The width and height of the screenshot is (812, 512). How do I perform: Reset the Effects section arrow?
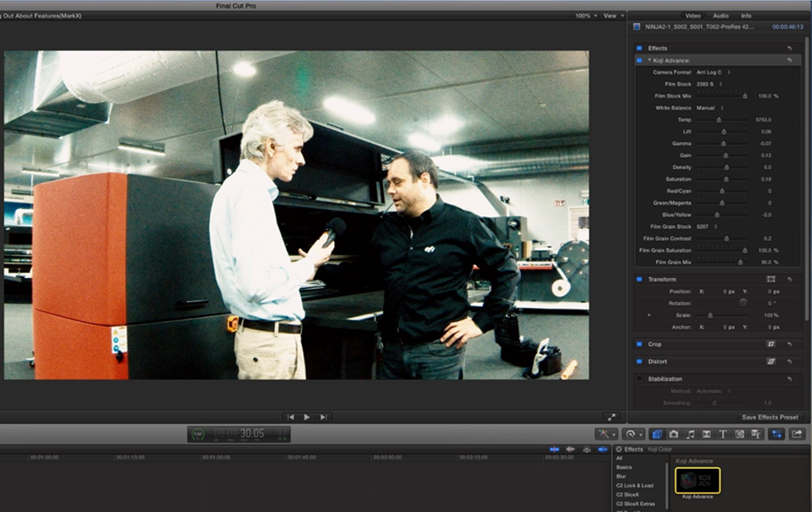point(790,48)
